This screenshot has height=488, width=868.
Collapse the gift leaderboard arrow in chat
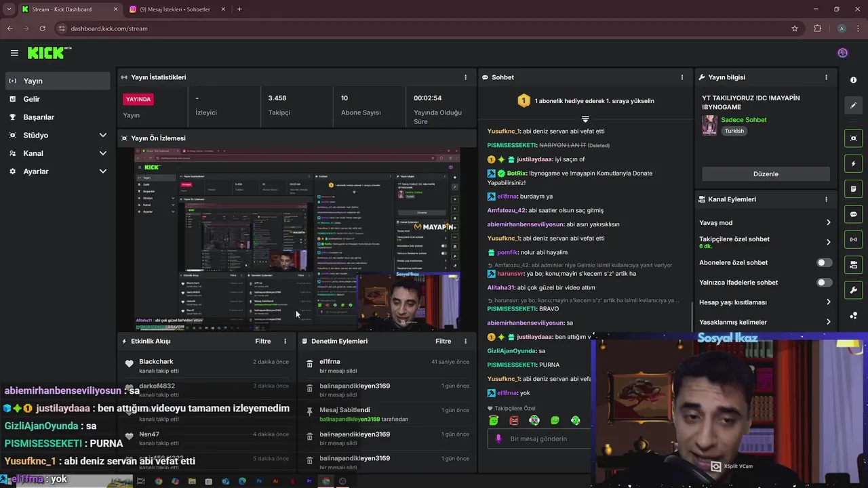click(585, 119)
